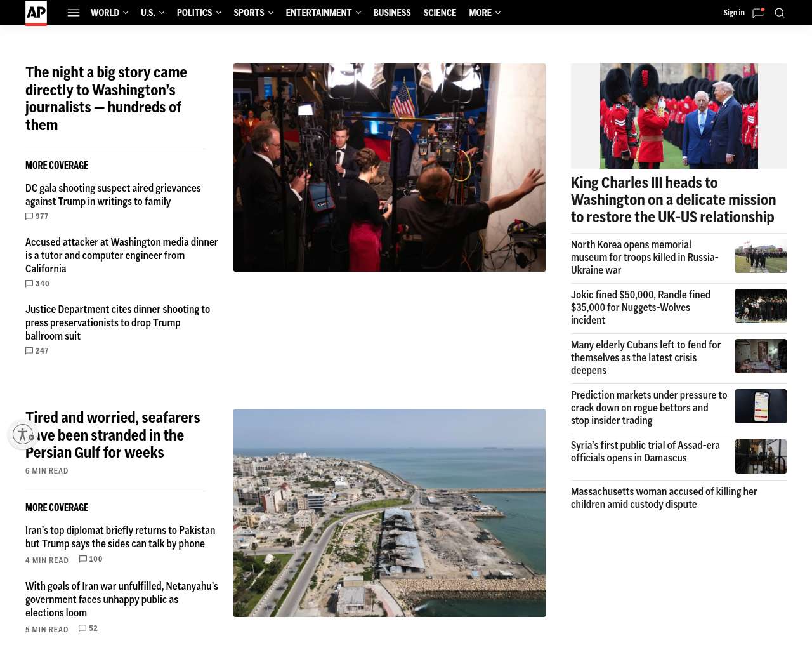Click the 977 comments icon
The image size is (812, 650).
pyautogui.click(x=30, y=216)
